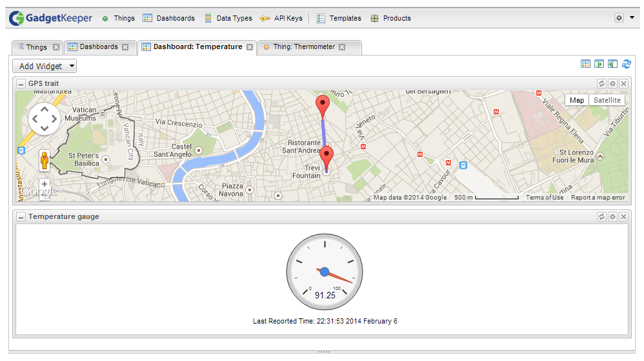Collapse the Temperature gauge widget

21,217
